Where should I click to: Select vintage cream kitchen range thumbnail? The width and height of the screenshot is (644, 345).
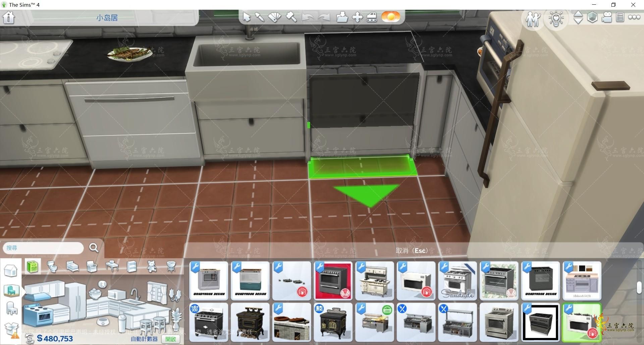[375, 281]
